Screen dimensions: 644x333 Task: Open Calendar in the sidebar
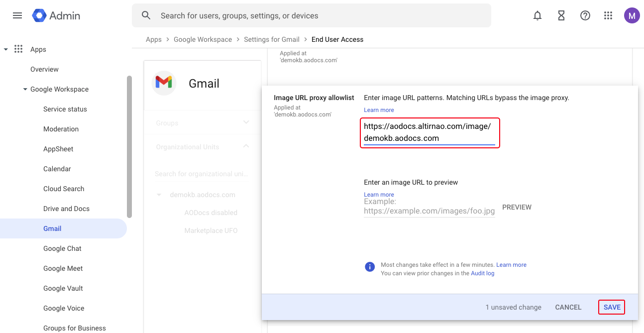coord(57,169)
